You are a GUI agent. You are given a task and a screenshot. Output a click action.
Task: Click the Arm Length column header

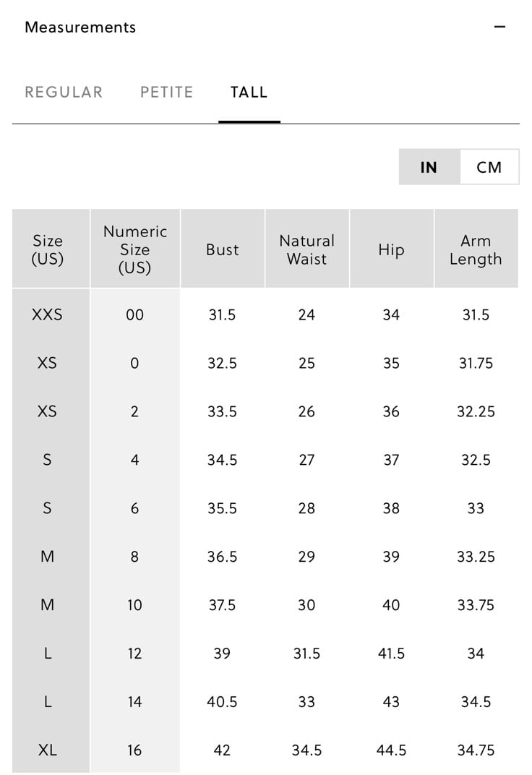point(476,249)
